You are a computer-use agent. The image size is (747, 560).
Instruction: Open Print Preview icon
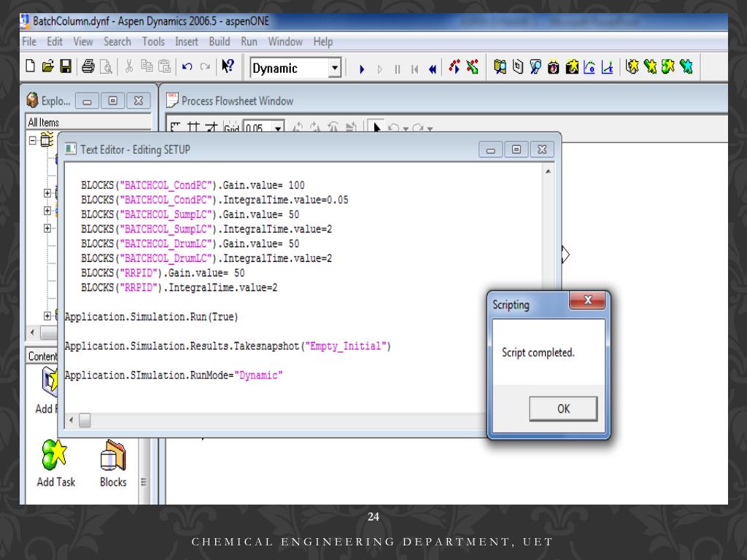(107, 66)
